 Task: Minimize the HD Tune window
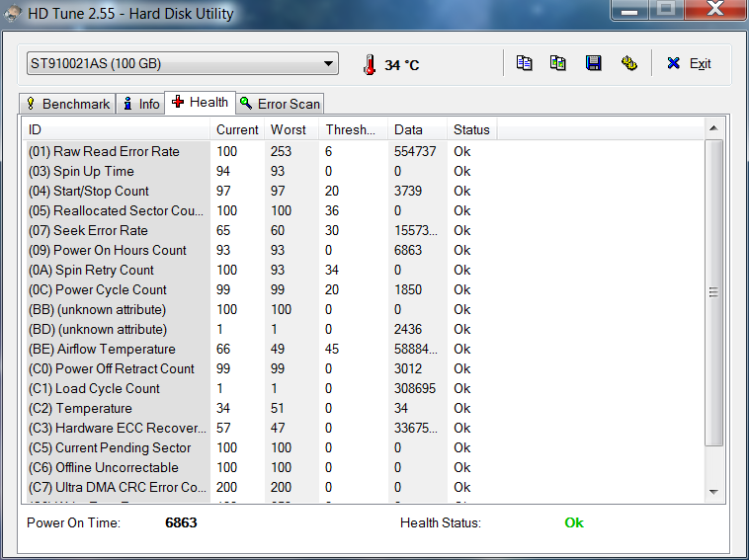(x=629, y=10)
